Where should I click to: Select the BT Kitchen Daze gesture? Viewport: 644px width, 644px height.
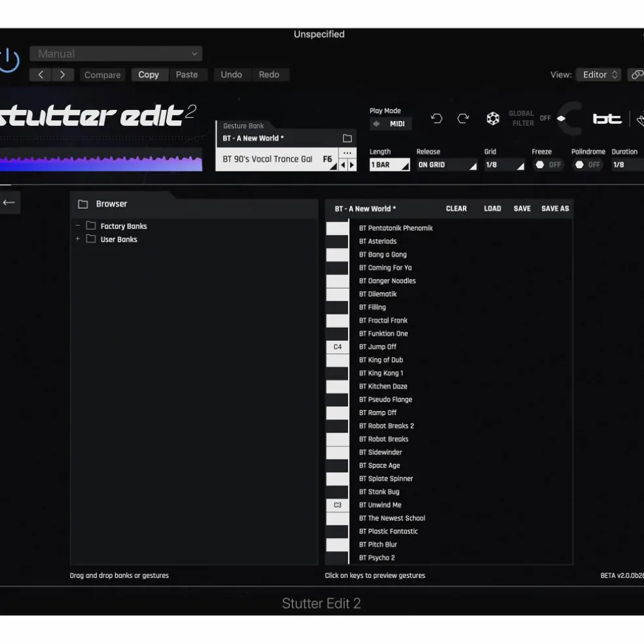coord(384,387)
